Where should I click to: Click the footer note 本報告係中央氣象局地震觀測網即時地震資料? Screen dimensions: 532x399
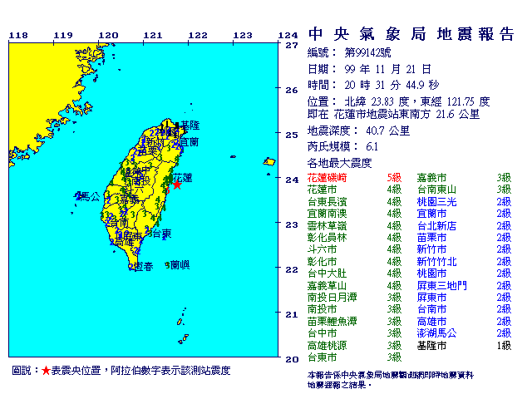[x=391, y=375]
